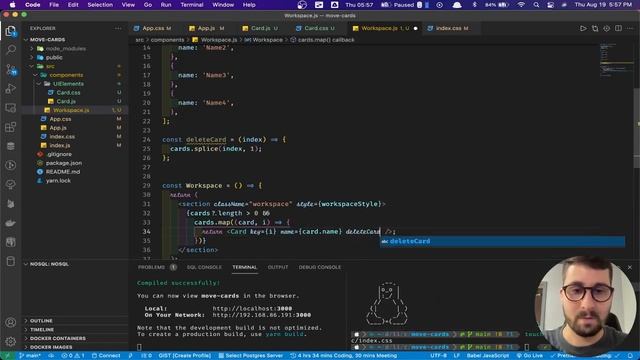Close the bottom panel with X icon
The width and height of the screenshot is (640, 360).
629,267
